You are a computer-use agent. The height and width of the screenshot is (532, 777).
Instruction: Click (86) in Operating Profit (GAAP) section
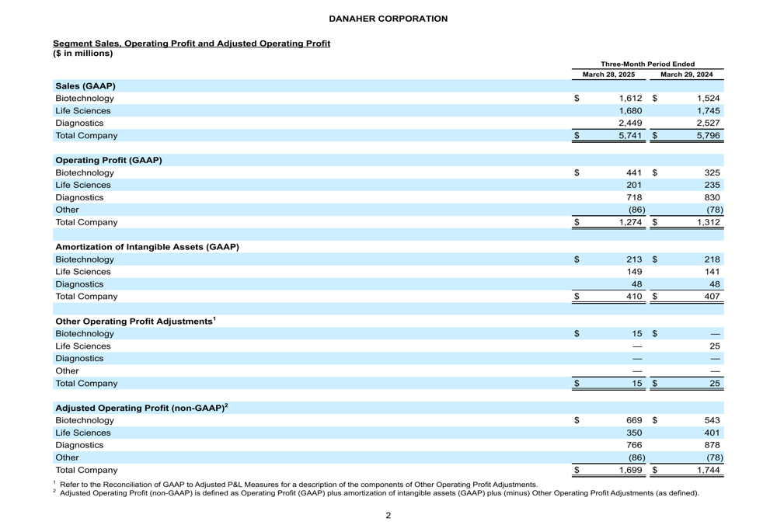(x=637, y=210)
